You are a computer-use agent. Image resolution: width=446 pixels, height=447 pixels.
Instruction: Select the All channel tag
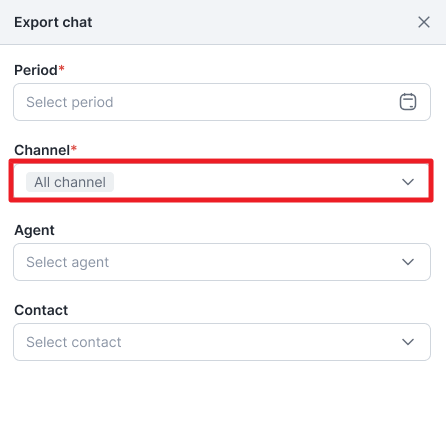click(70, 182)
